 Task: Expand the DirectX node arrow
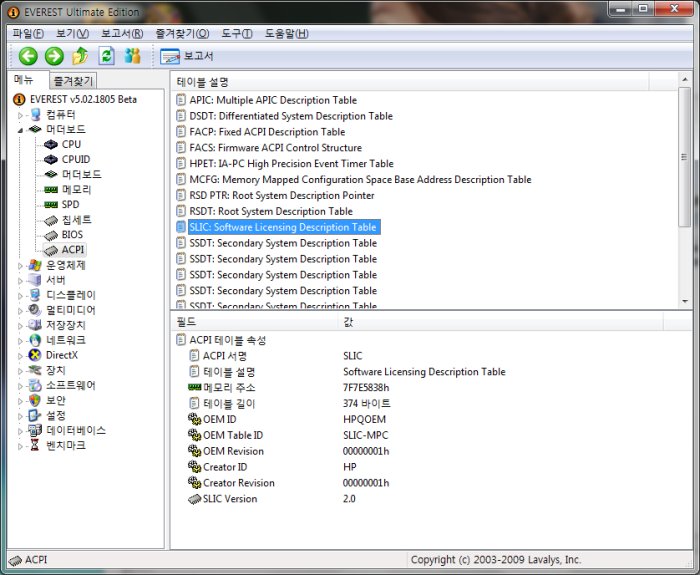pos(20,356)
